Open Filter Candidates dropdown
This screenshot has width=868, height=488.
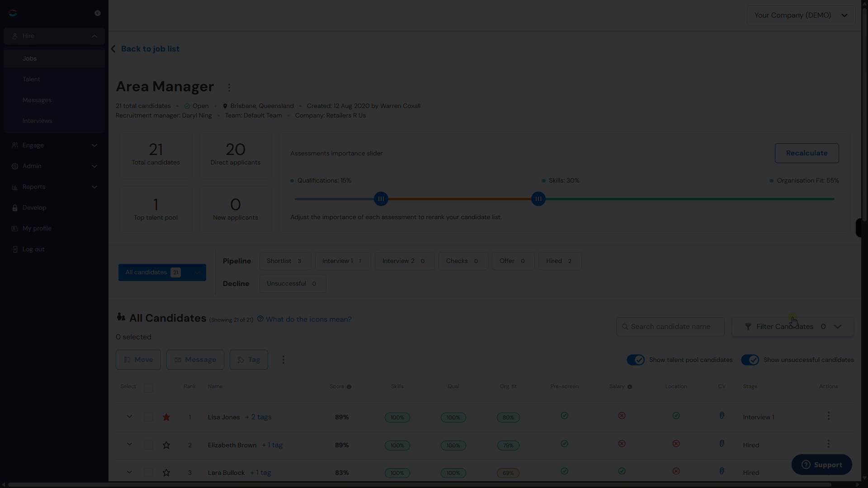(793, 327)
